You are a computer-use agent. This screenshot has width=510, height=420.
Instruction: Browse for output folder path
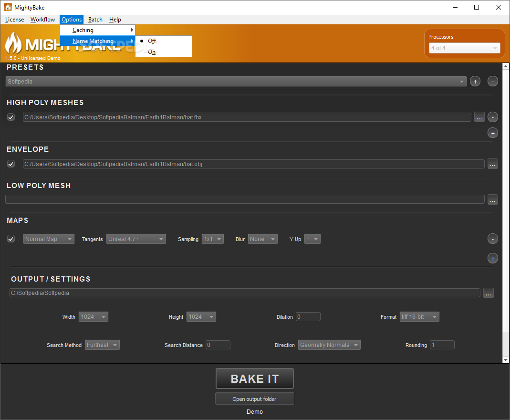(x=488, y=293)
